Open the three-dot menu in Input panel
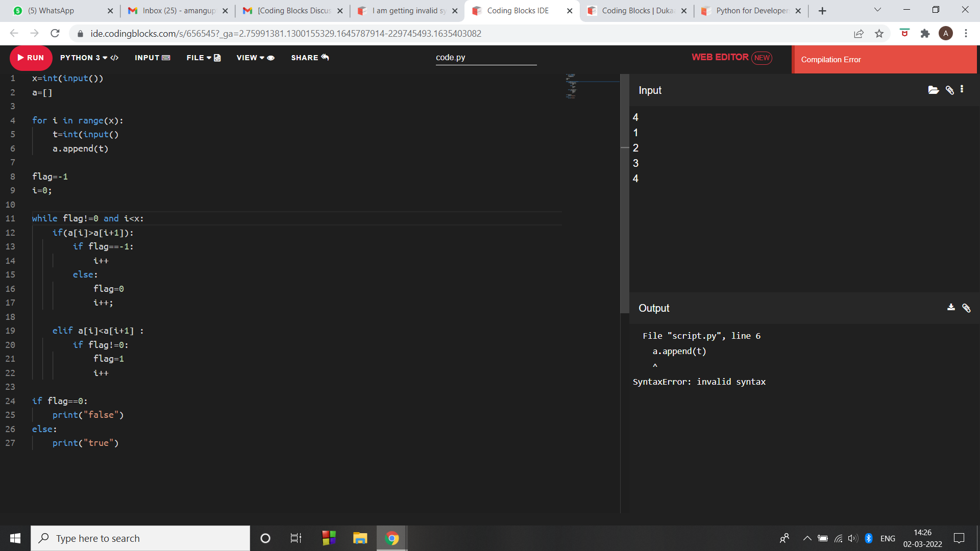980x551 pixels. click(x=962, y=89)
